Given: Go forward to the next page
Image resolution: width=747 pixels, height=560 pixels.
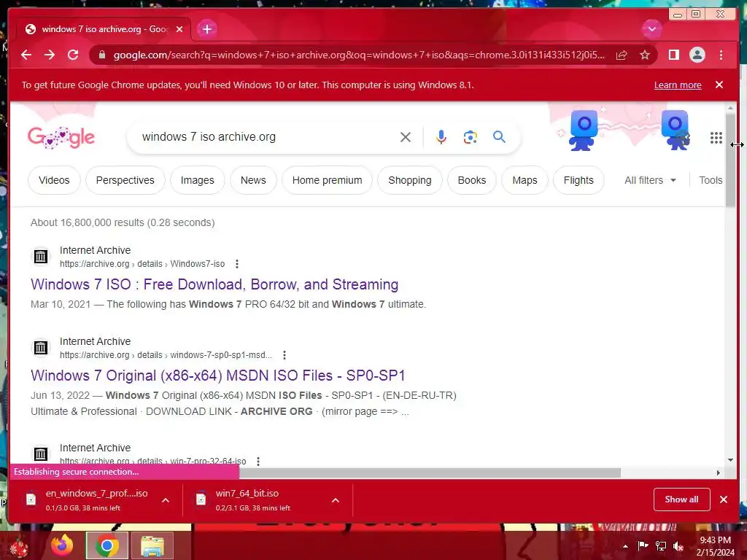Looking at the screenshot, I should pyautogui.click(x=50, y=55).
